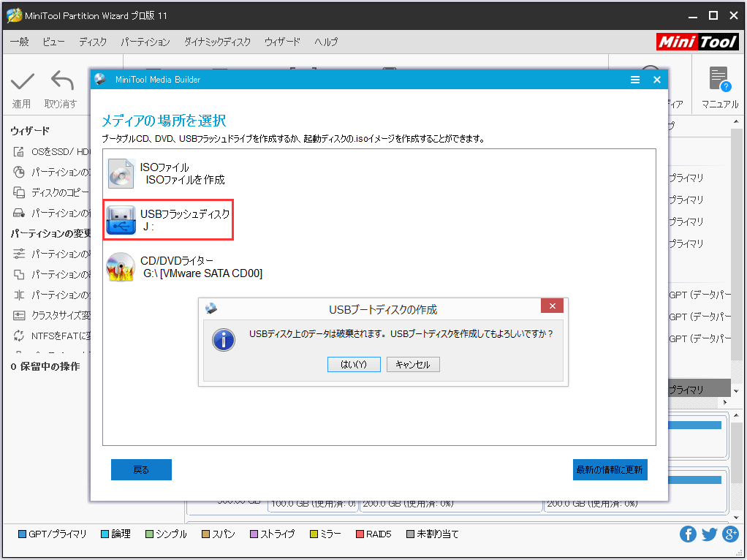Screen dimensions: 747x560
Task: Click the 論理 legend swatch
Action: 105,534
